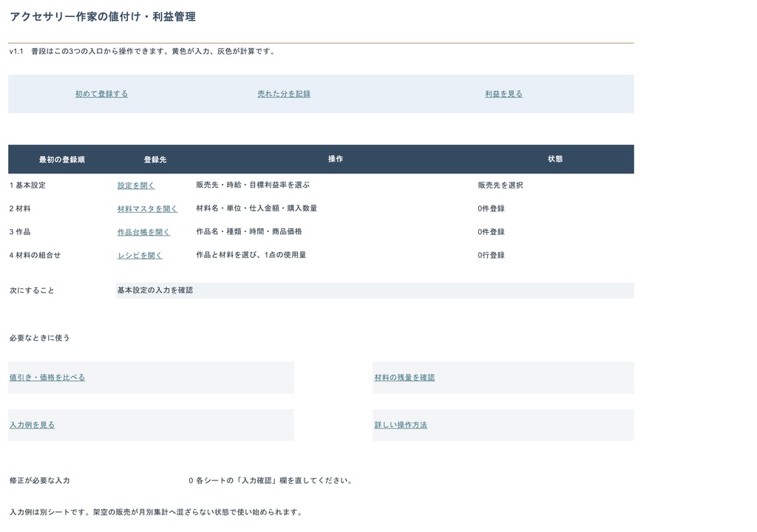Open the 材料の残量を確認 link

point(404,377)
